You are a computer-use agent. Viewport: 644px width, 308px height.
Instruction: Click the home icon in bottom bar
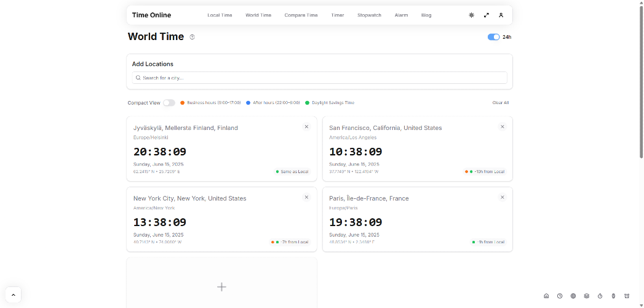click(546, 296)
